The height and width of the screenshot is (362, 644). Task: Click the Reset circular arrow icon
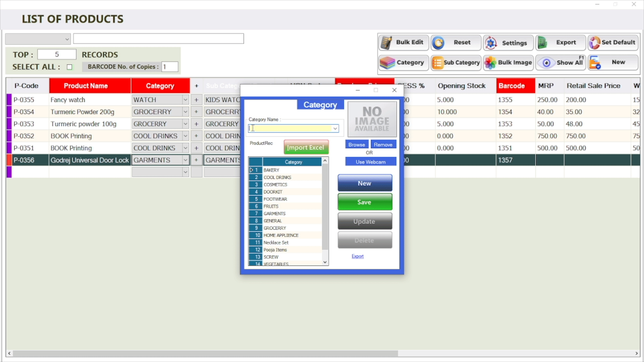tap(438, 43)
